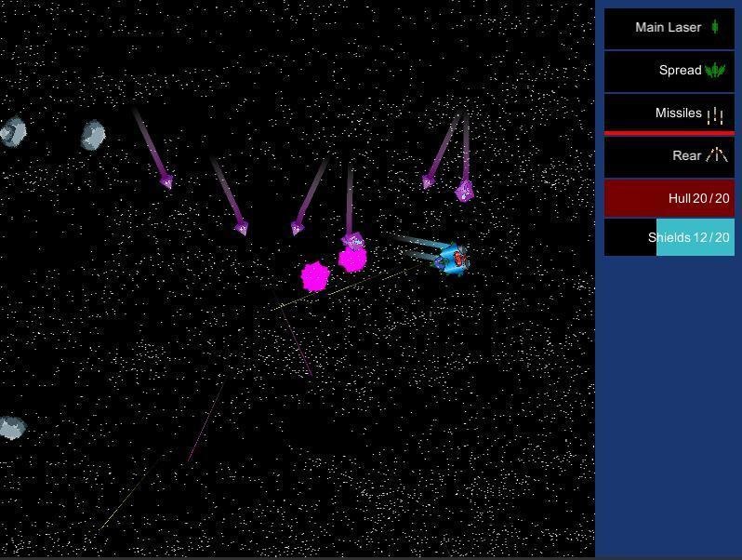
Task: Choose the Missiles weapon label
Action: pyautogui.click(x=678, y=113)
